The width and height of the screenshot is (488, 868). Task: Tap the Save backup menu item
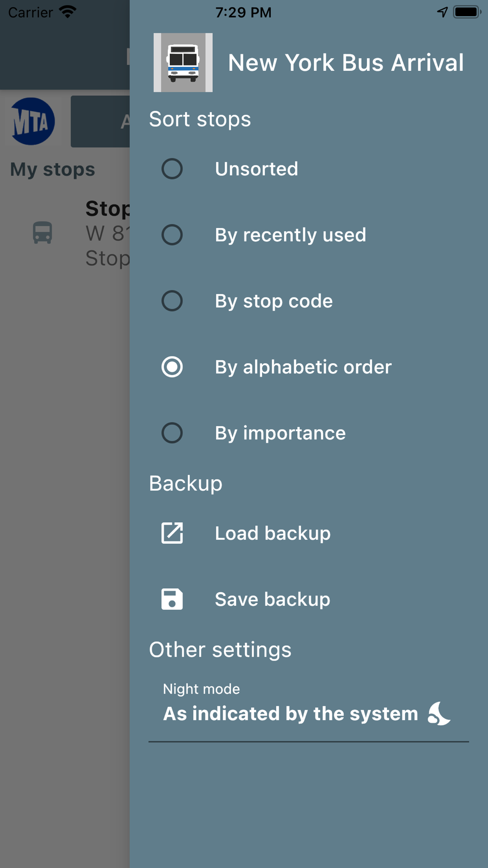point(272,599)
